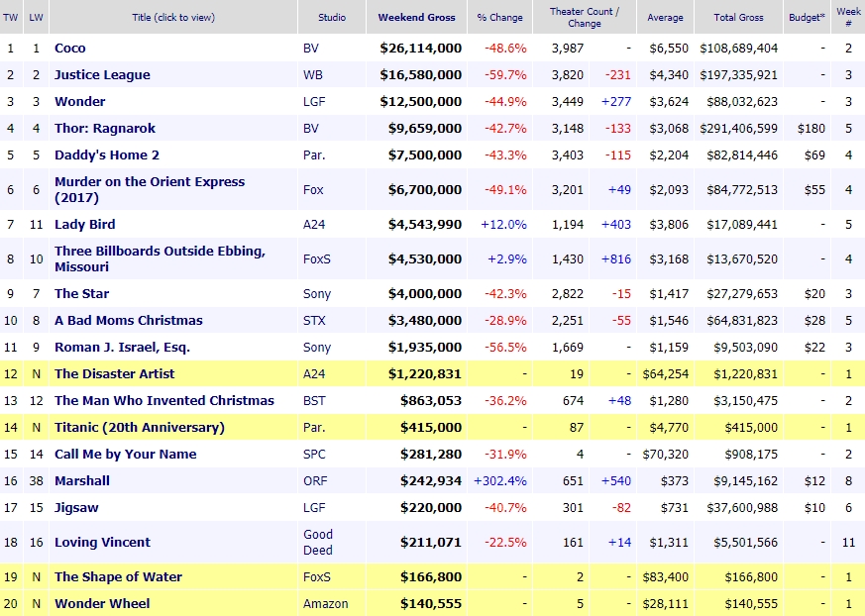
Task: Open the Marshall title link
Action: pos(82,481)
